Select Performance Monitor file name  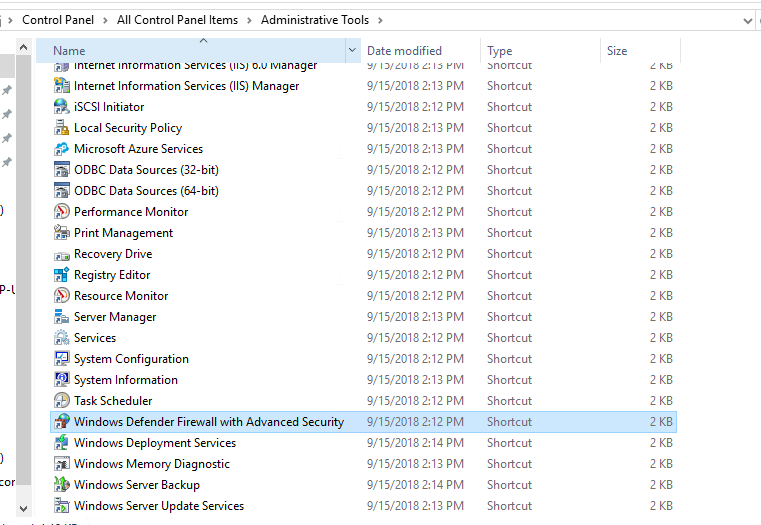point(131,212)
